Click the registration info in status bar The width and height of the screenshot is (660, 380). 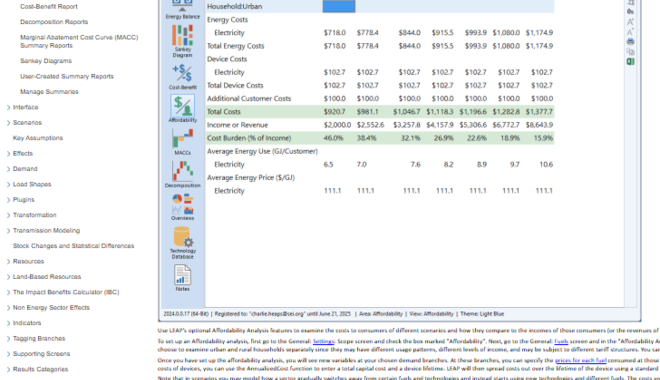point(282,314)
